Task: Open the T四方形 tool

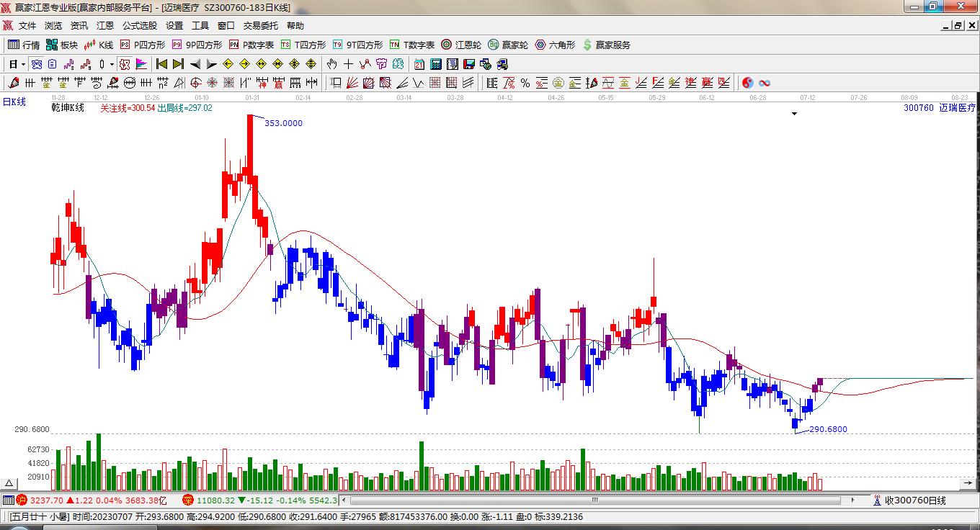Action: tap(303, 45)
